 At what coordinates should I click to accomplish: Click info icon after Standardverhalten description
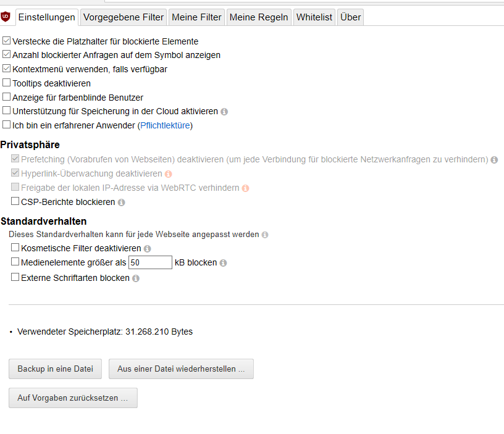pos(265,235)
